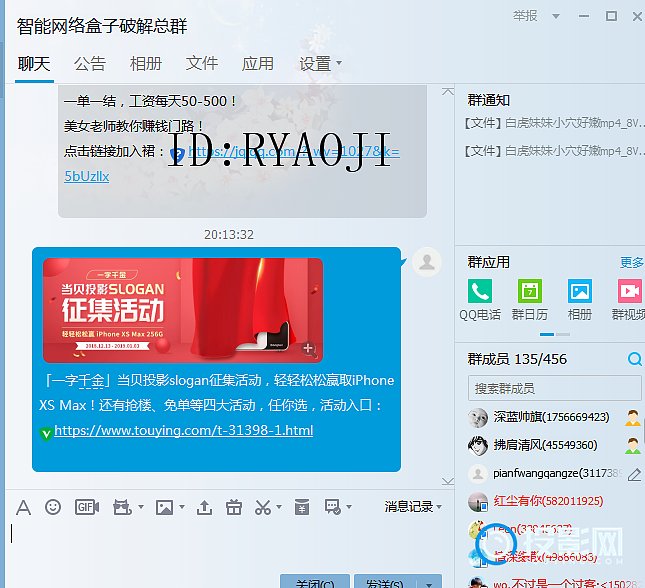Open the font formatting A tool
Viewport: 645px width, 588px height.
tap(23, 507)
